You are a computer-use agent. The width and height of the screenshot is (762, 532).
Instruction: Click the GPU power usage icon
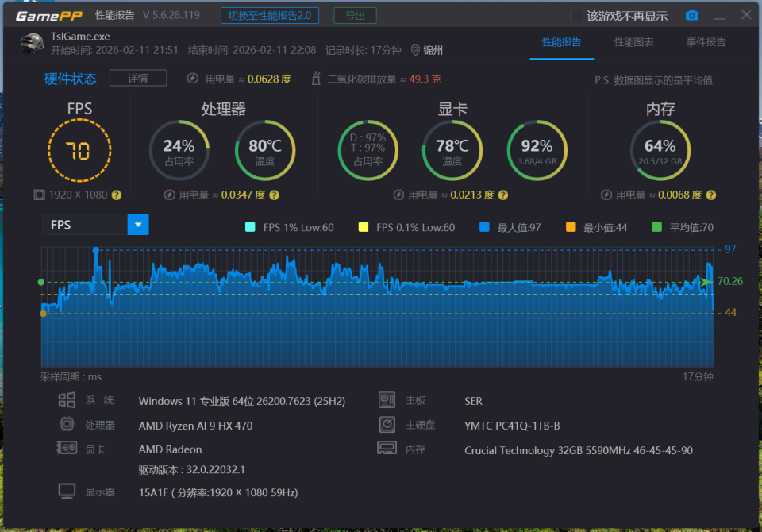click(x=398, y=195)
